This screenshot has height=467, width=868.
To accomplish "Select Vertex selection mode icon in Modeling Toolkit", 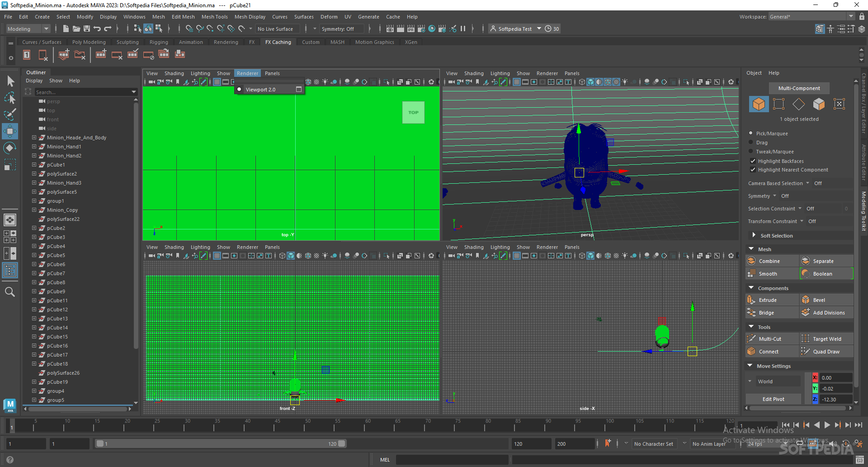I will click(x=778, y=104).
